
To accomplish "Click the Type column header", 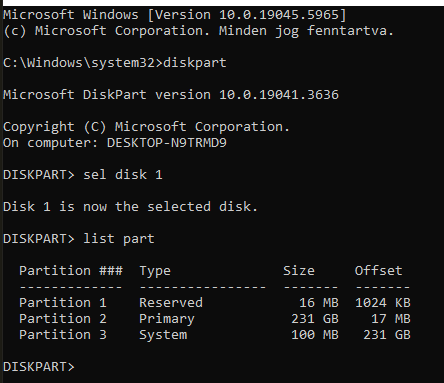I will [x=155, y=271].
